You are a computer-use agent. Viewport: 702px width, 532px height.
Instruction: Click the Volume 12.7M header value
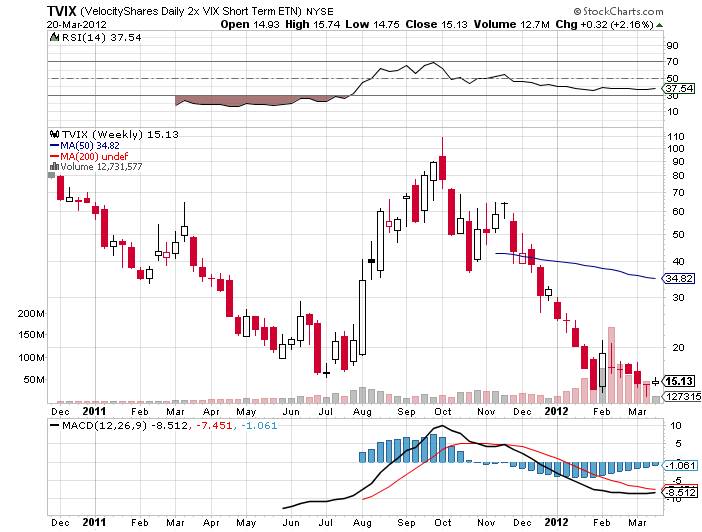coord(512,25)
